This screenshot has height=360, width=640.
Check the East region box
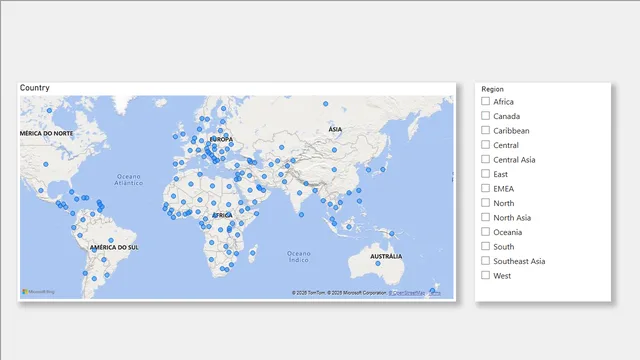(485, 174)
